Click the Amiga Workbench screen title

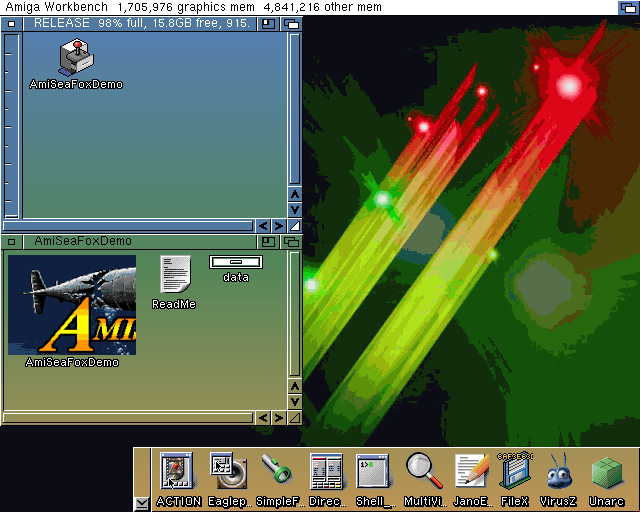pyautogui.click(x=56, y=7)
